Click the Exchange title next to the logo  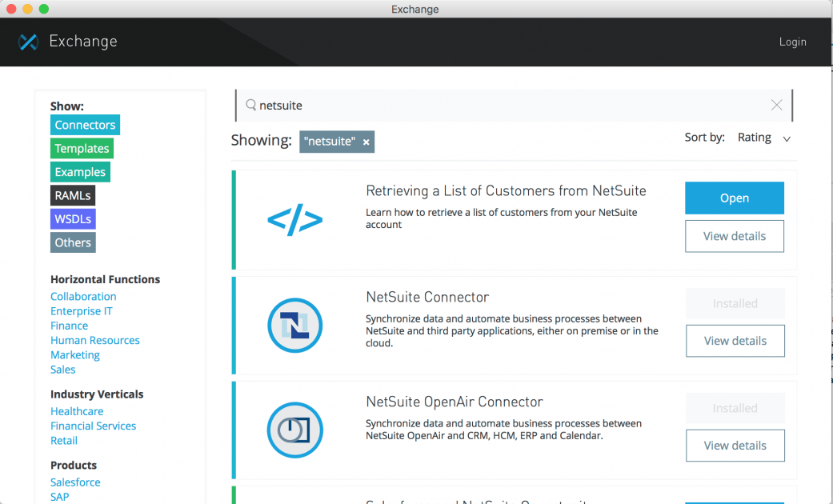82,42
